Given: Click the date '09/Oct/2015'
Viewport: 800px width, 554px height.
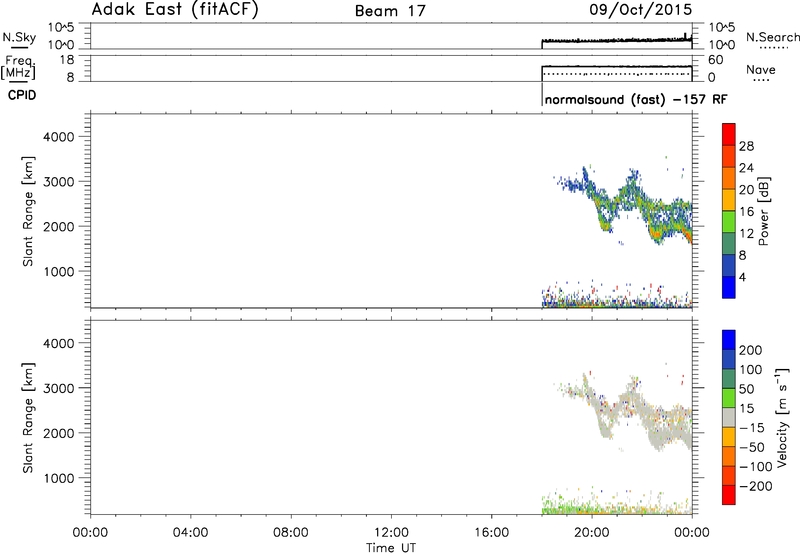Looking at the screenshot, I should coord(641,10).
